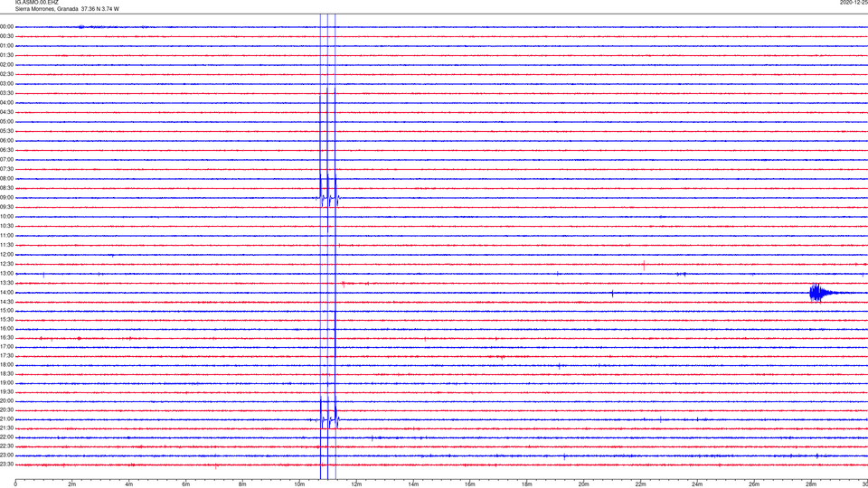
Task: Select the 04:30 trace time label
Action: pyautogui.click(x=6, y=112)
